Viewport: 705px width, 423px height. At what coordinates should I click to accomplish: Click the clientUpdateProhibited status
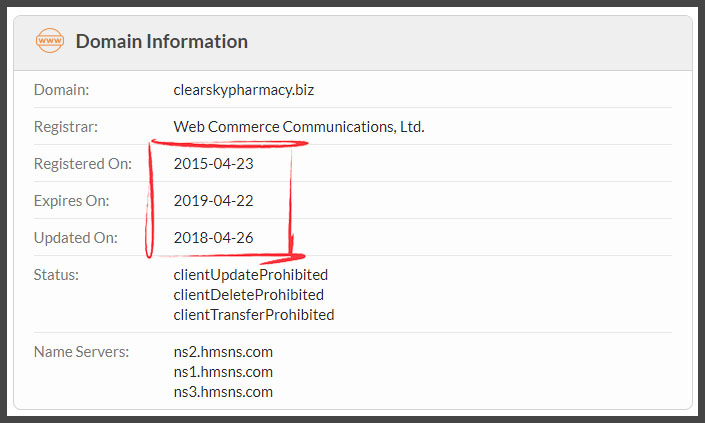250,274
